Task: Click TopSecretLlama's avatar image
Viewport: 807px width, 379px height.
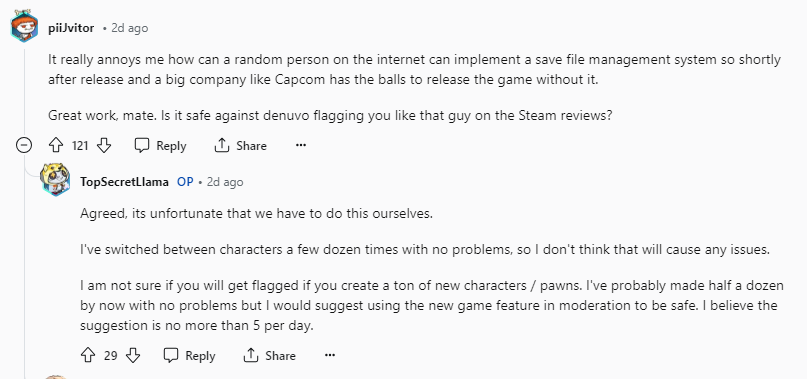Action: pyautogui.click(x=55, y=179)
